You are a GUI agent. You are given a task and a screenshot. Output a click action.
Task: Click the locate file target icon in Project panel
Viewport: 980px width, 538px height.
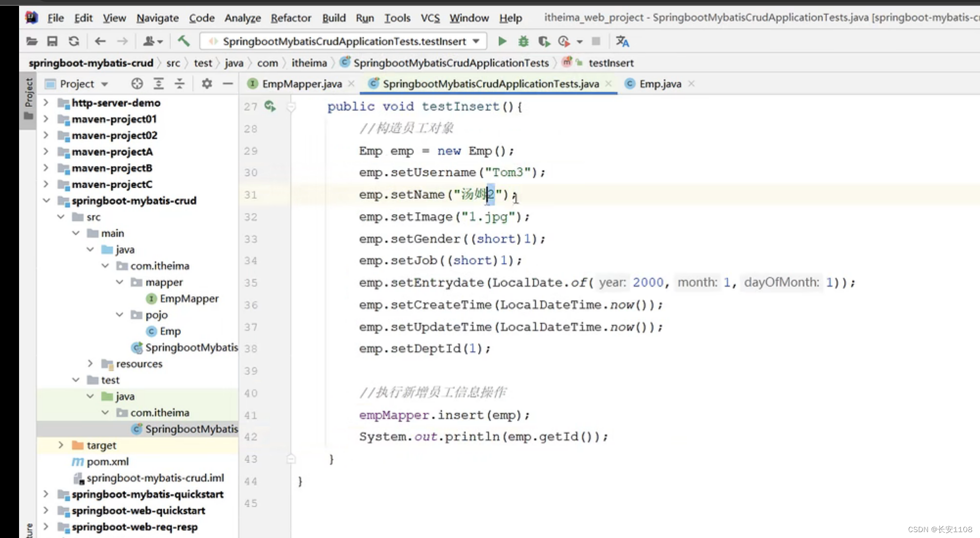[137, 84]
